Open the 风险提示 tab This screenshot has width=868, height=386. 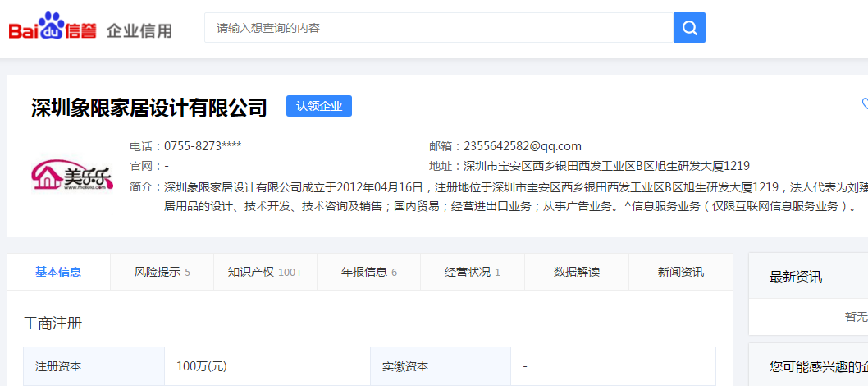[162, 272]
